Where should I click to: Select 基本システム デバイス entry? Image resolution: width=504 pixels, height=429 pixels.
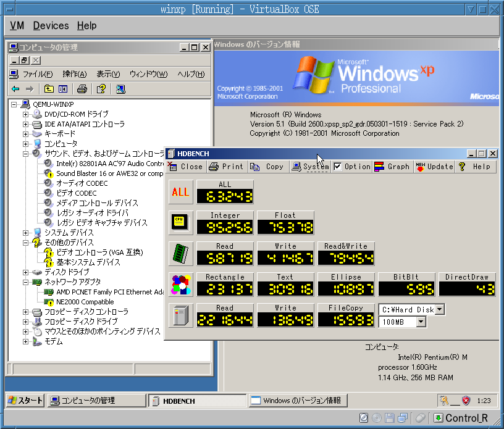(x=88, y=262)
